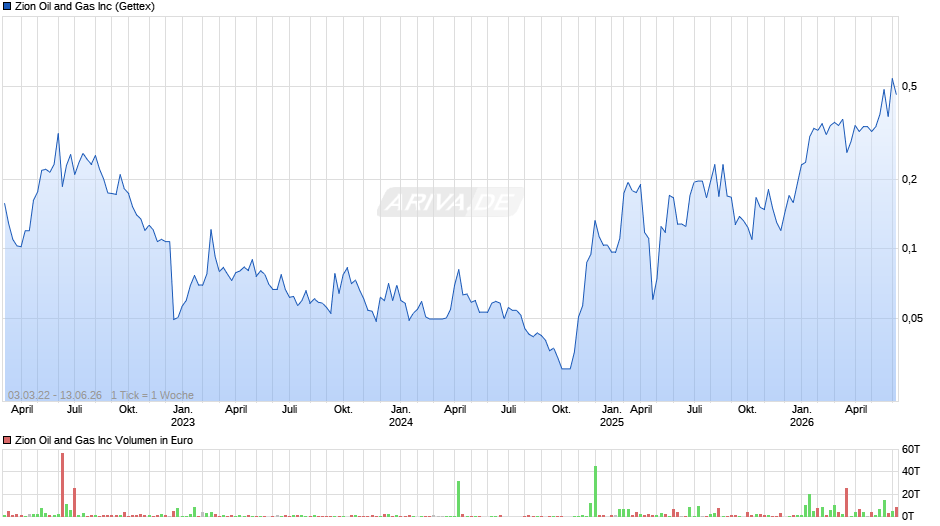Click the 'Jan. 2023' time axis label
Viewport: 940px width, 526px height.
[183, 416]
